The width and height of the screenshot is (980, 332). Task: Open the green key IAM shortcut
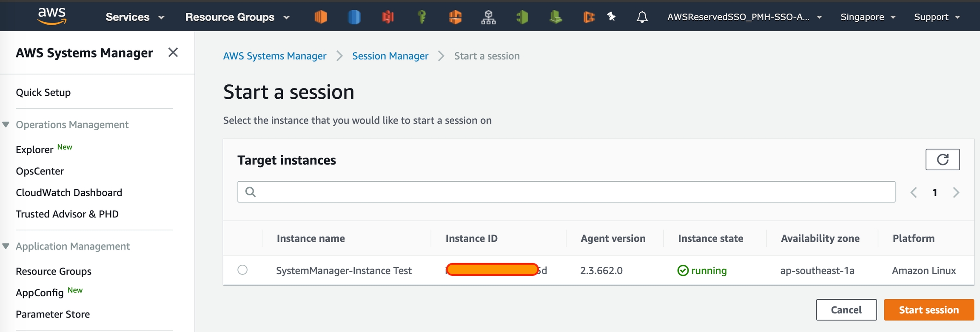[x=422, y=17]
